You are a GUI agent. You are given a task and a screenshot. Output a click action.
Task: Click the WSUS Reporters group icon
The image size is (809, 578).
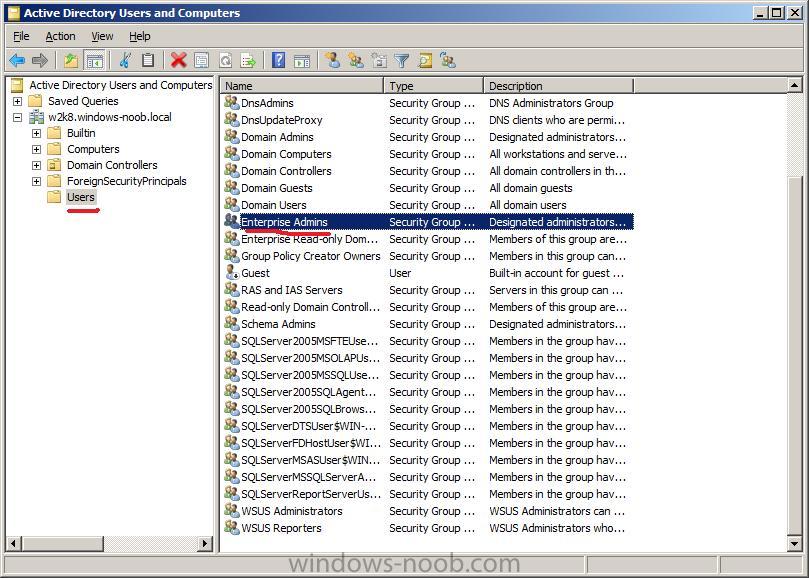tap(232, 528)
